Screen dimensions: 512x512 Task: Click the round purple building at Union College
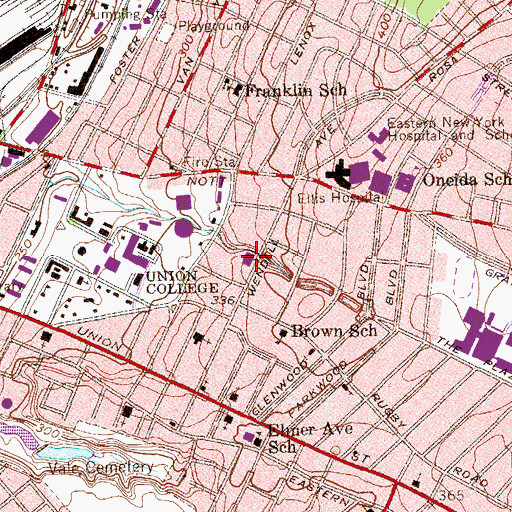click(184, 228)
